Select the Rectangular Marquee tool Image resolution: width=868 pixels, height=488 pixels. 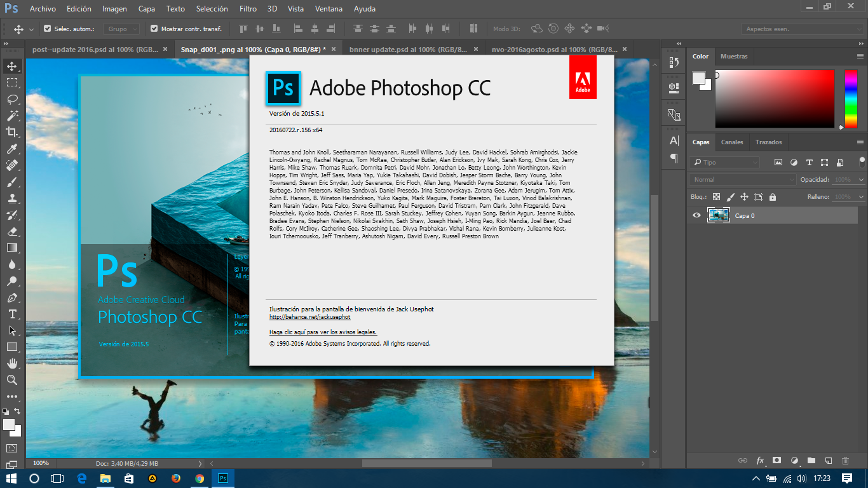pos(12,83)
